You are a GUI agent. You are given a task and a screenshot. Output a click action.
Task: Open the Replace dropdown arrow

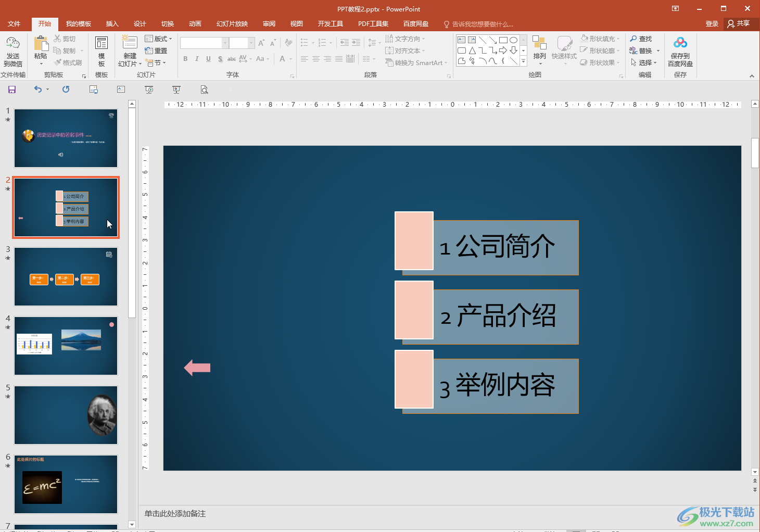coord(658,50)
